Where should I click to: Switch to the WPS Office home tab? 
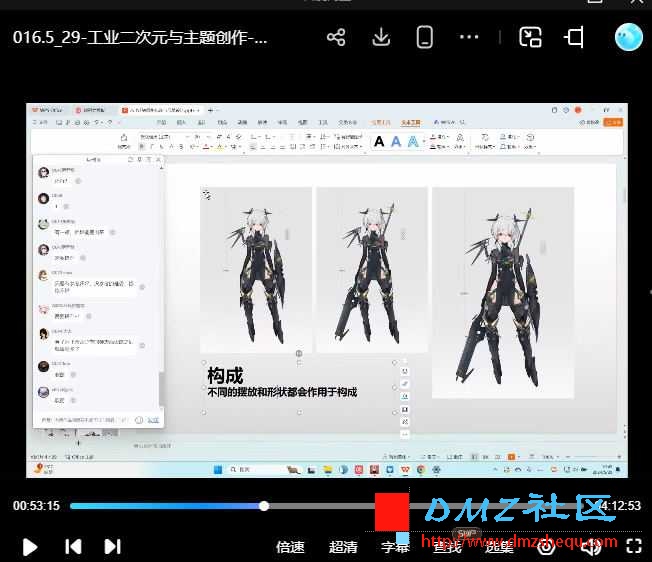(x=48, y=110)
